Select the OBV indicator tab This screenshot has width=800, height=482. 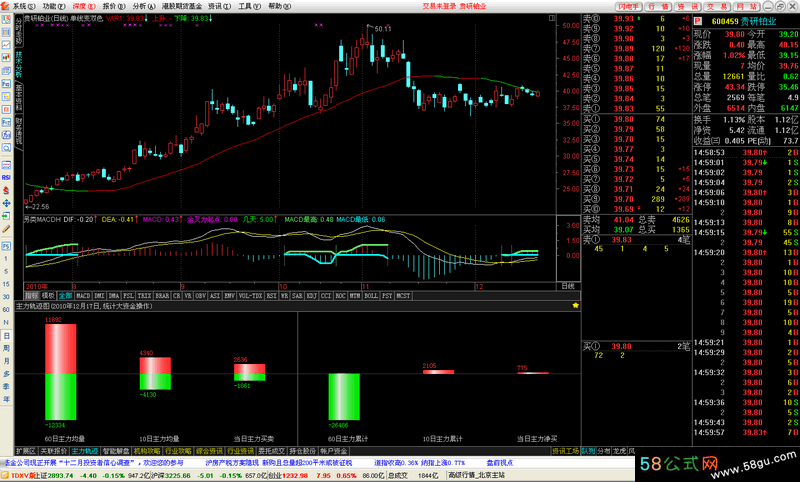[x=201, y=296]
